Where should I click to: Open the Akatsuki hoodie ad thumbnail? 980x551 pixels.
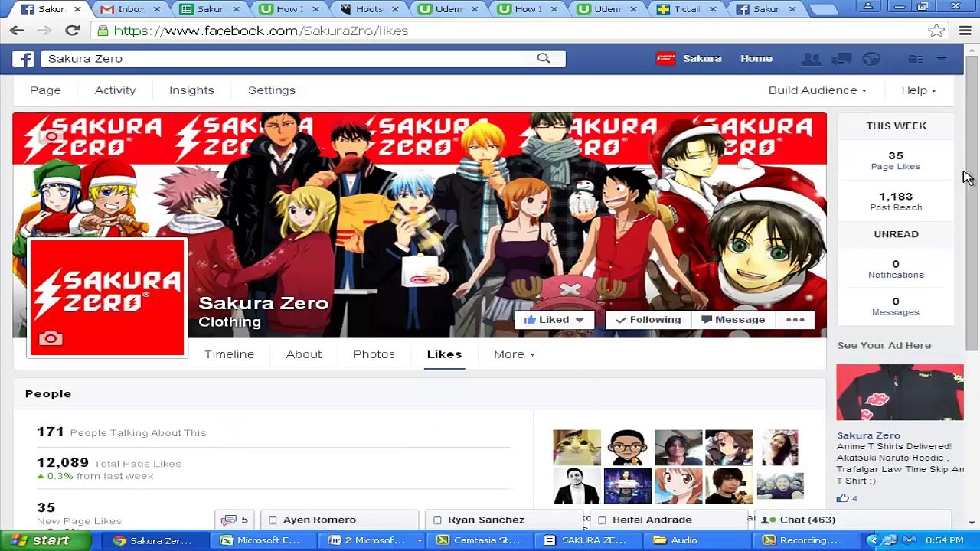tap(900, 393)
